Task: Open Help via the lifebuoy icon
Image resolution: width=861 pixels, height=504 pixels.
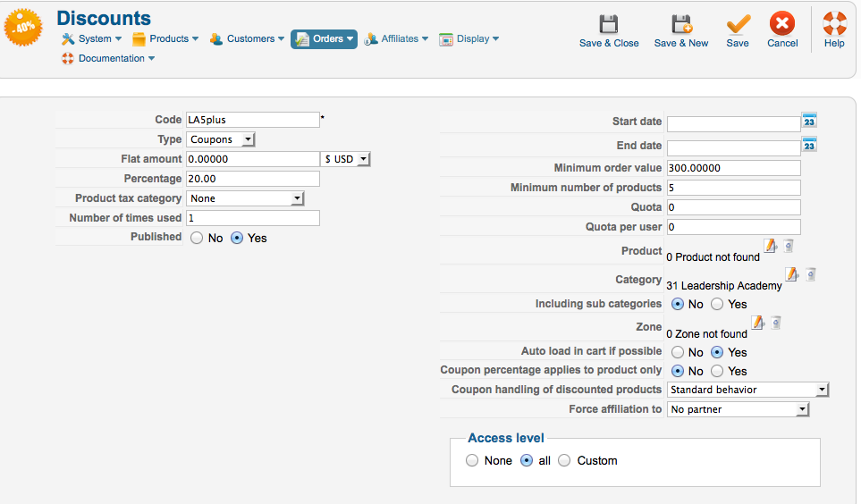Action: click(834, 24)
